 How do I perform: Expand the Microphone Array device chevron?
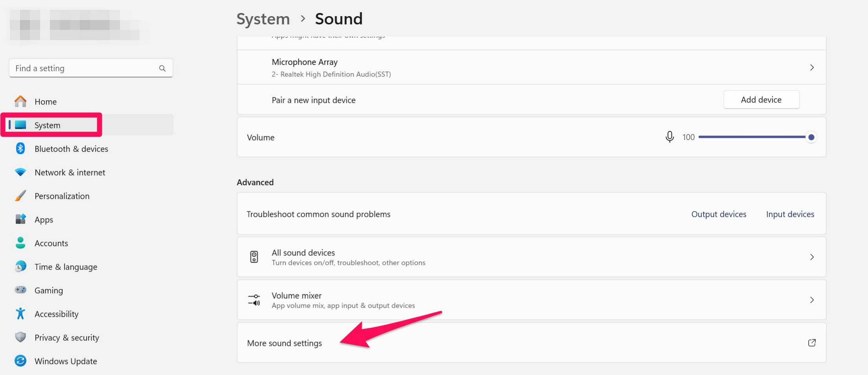(x=812, y=68)
